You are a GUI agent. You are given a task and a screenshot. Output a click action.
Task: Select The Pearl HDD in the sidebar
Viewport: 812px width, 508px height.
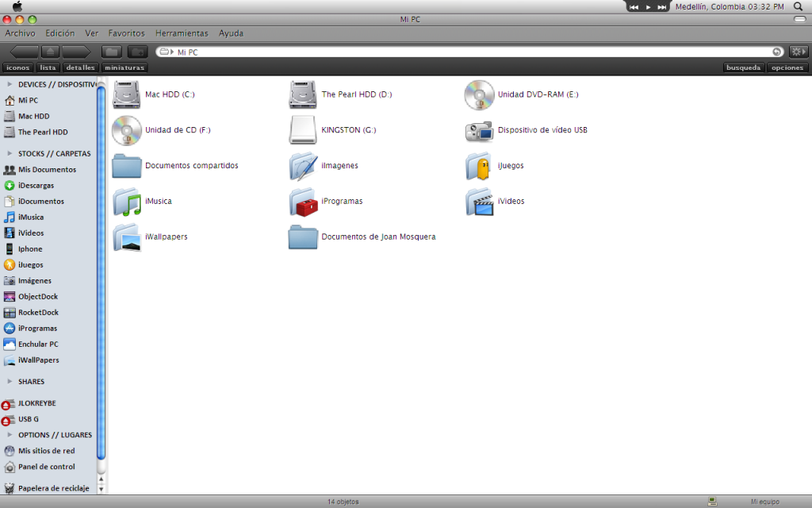pyautogui.click(x=36, y=133)
